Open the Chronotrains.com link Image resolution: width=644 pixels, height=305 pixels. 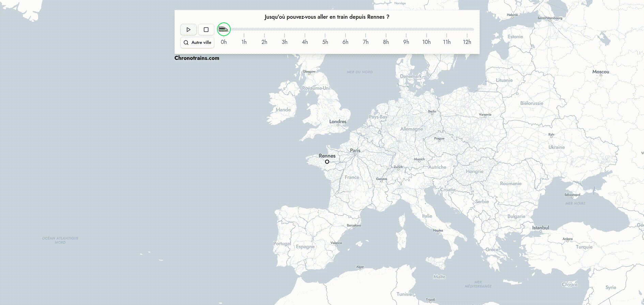197,58
